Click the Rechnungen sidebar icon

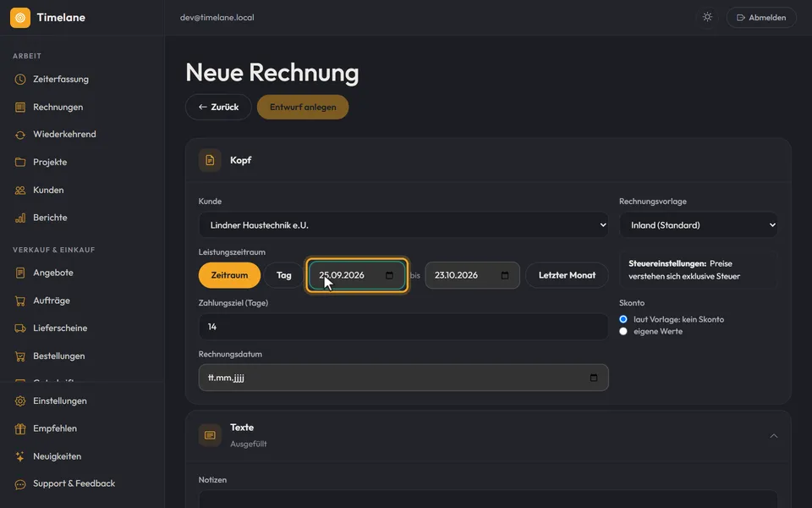pos(20,108)
